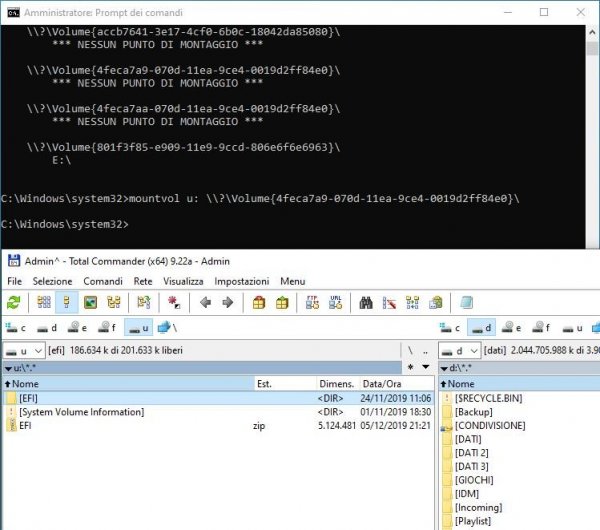This screenshot has height=530, width=600.
Task: Open the Menu menu item
Action: point(292,281)
